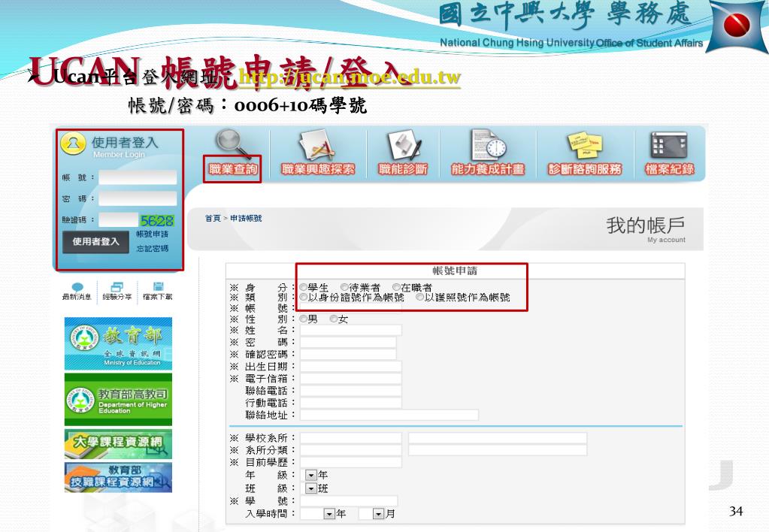This screenshot has height=532, width=769.
Task: Click the 目前學歷 education field
Action: (x=350, y=462)
